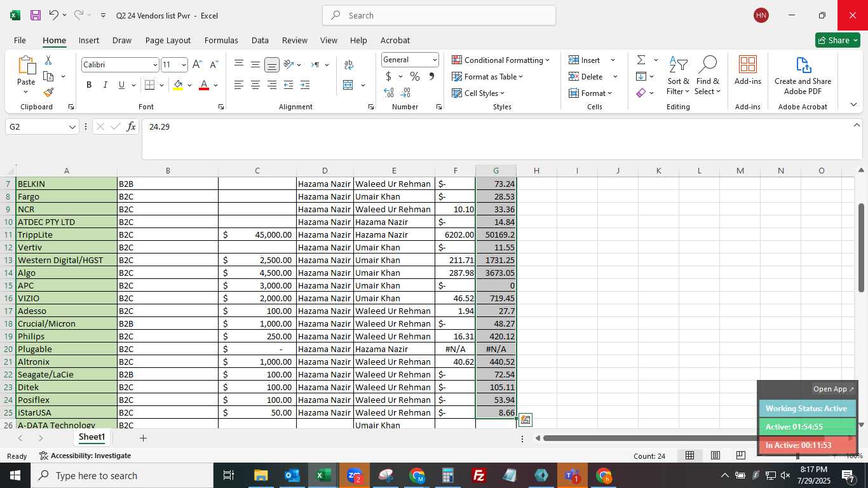Open the General number format dropdown
Image resolution: width=868 pixels, height=488 pixels.
click(x=435, y=60)
